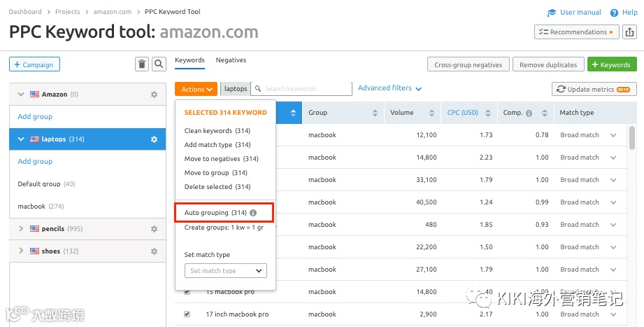Expand the pencils campaign tree

point(21,229)
